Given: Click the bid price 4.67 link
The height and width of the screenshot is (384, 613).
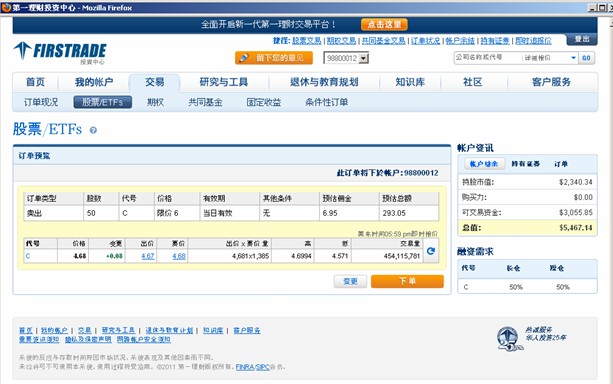Looking at the screenshot, I should [148, 256].
